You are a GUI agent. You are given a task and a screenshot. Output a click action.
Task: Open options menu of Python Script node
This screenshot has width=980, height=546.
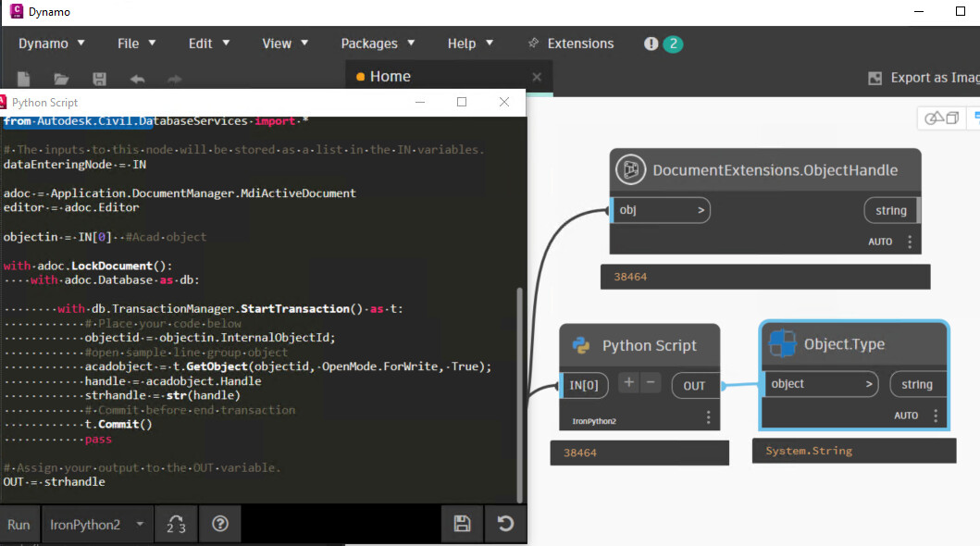click(x=708, y=417)
